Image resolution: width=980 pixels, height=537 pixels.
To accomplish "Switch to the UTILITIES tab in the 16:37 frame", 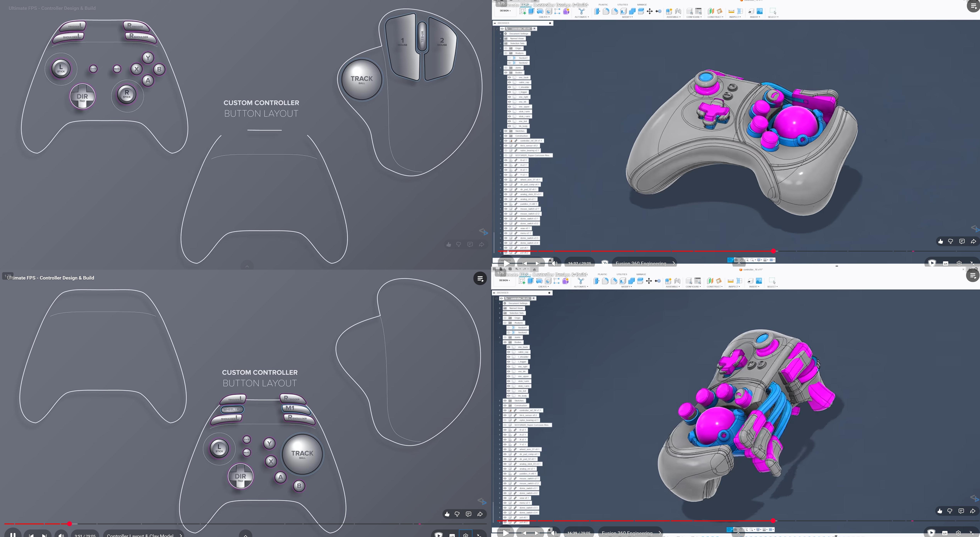I will click(622, 5).
